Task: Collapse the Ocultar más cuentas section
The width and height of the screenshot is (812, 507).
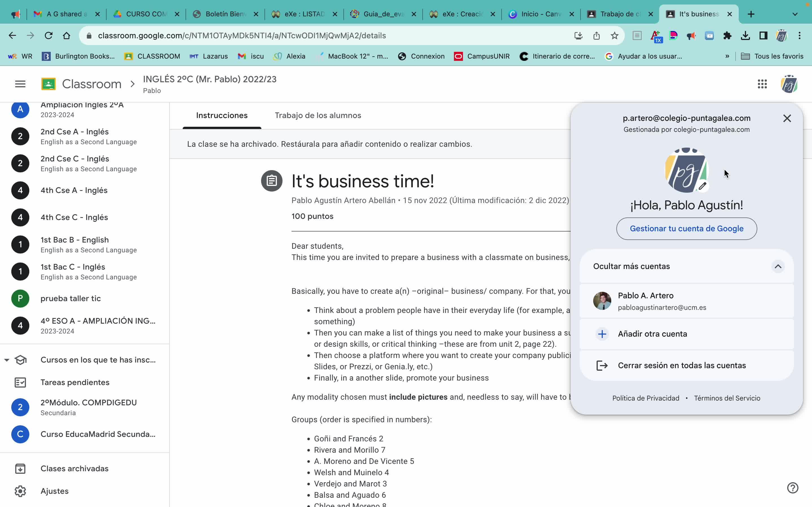Action: click(778, 266)
